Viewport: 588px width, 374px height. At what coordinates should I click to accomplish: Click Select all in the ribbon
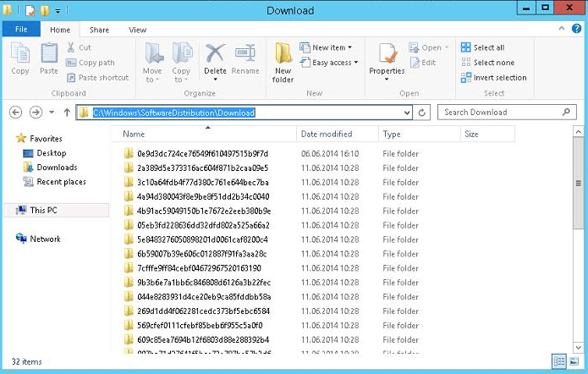pyautogui.click(x=482, y=47)
